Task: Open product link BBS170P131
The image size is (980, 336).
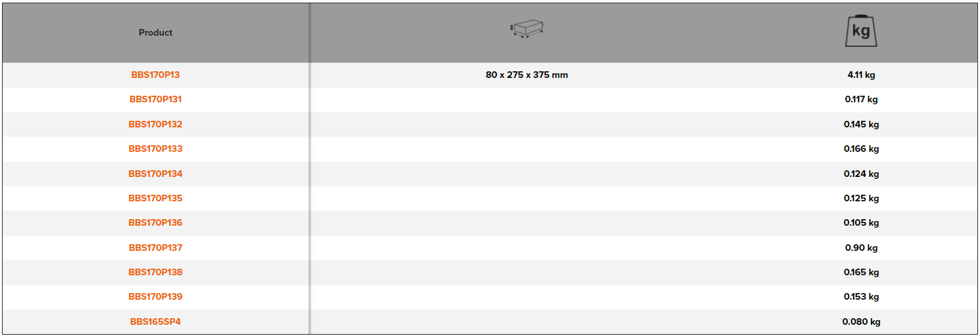Action: pyautogui.click(x=155, y=100)
